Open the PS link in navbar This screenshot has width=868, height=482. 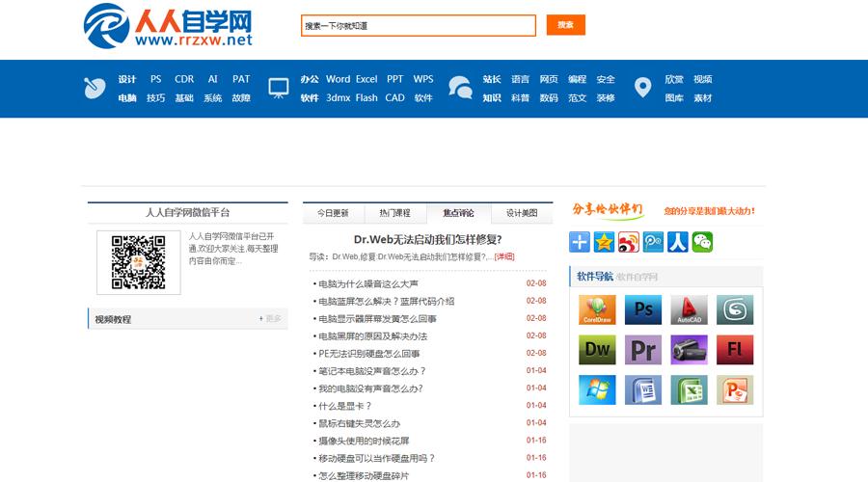[155, 79]
